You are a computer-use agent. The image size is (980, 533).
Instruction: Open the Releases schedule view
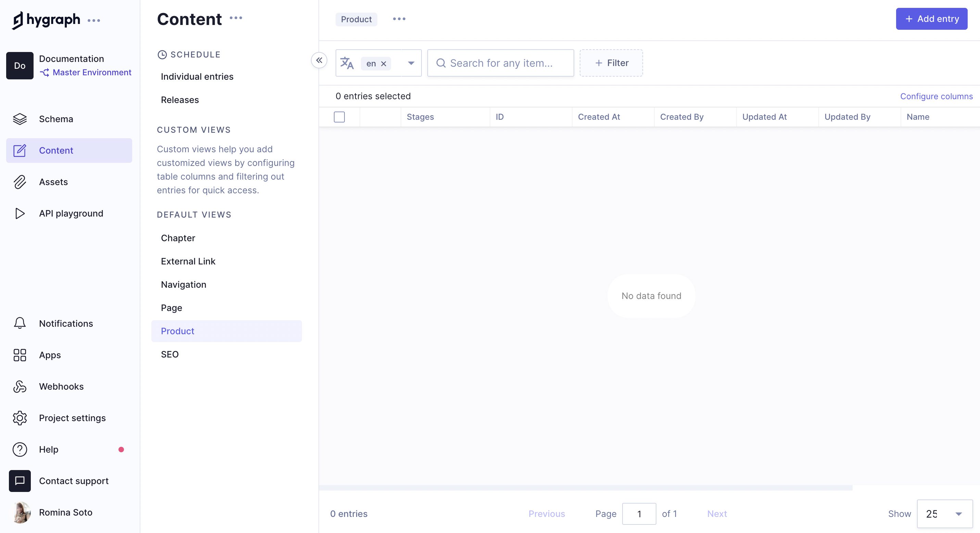coord(179,100)
